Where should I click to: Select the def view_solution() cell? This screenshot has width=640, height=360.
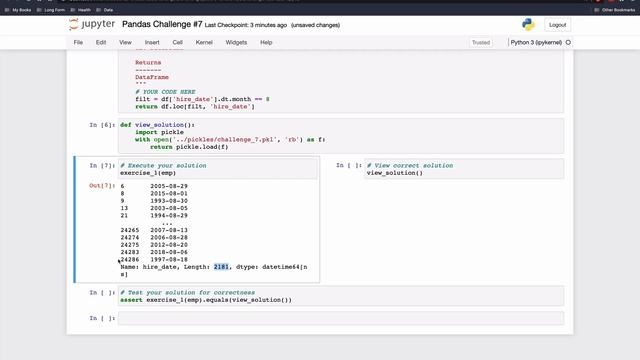tap(341, 136)
